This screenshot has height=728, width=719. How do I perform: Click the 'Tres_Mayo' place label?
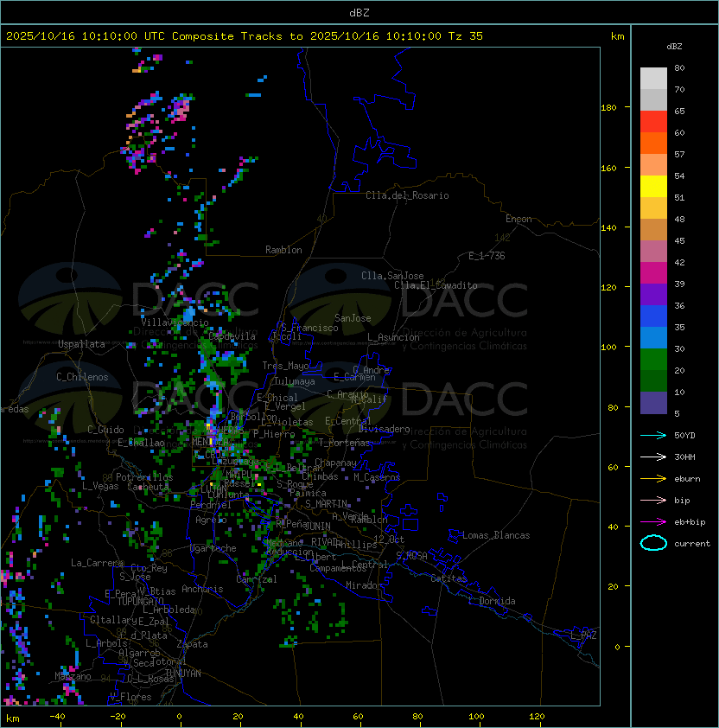click(x=285, y=366)
